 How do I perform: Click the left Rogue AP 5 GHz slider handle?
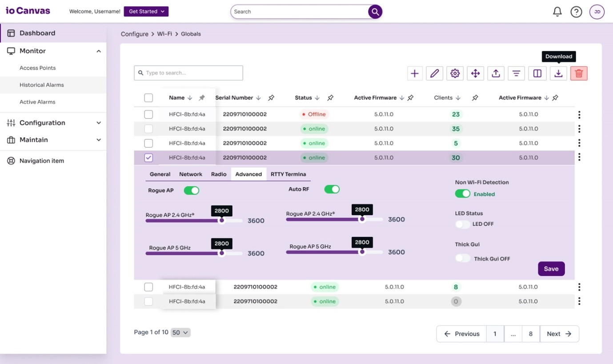(222, 253)
